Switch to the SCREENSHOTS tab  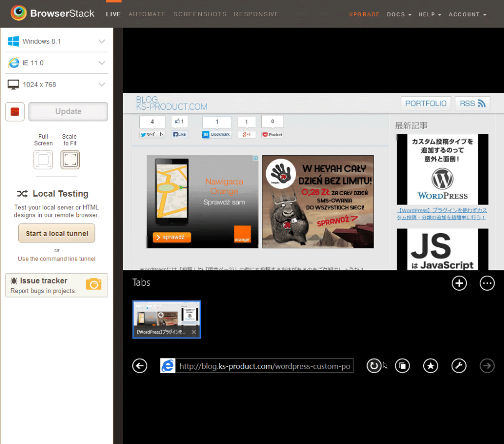tap(200, 14)
